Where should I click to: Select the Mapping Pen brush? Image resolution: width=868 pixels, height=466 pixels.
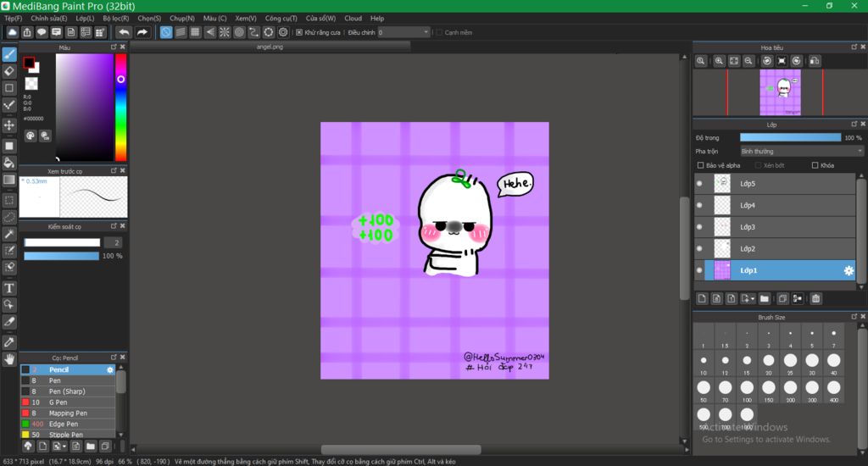(x=68, y=413)
